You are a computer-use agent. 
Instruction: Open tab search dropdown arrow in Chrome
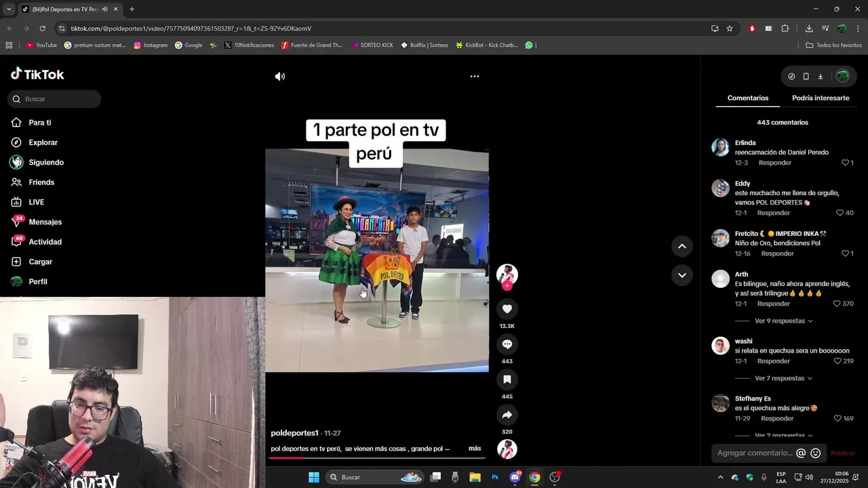[9, 9]
